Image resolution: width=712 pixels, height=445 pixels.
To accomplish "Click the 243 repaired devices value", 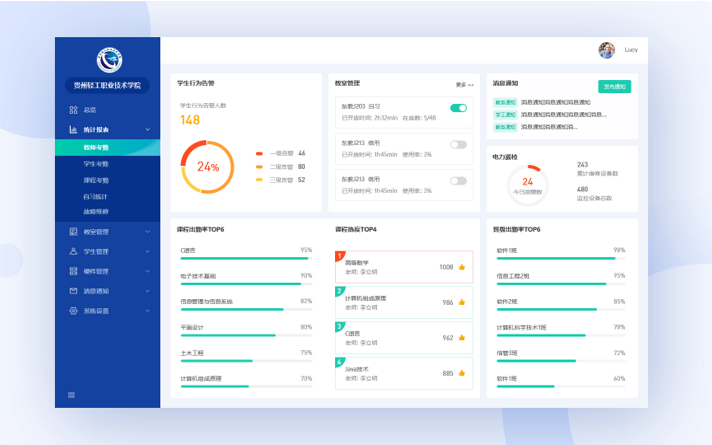I will [x=583, y=164].
